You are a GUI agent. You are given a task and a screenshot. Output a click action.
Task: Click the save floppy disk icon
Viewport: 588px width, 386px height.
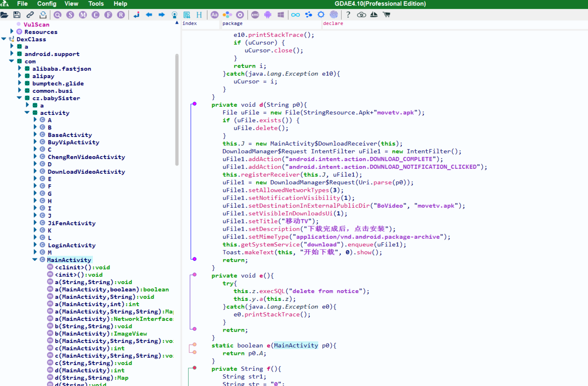17,15
